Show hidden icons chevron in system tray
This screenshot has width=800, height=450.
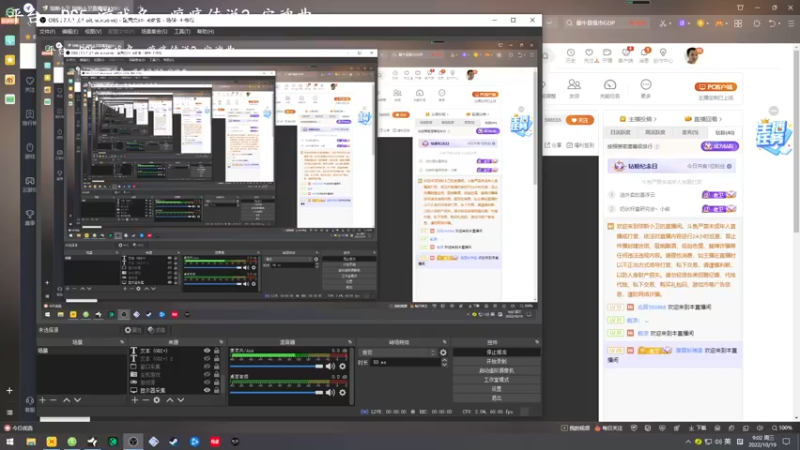[x=688, y=441]
